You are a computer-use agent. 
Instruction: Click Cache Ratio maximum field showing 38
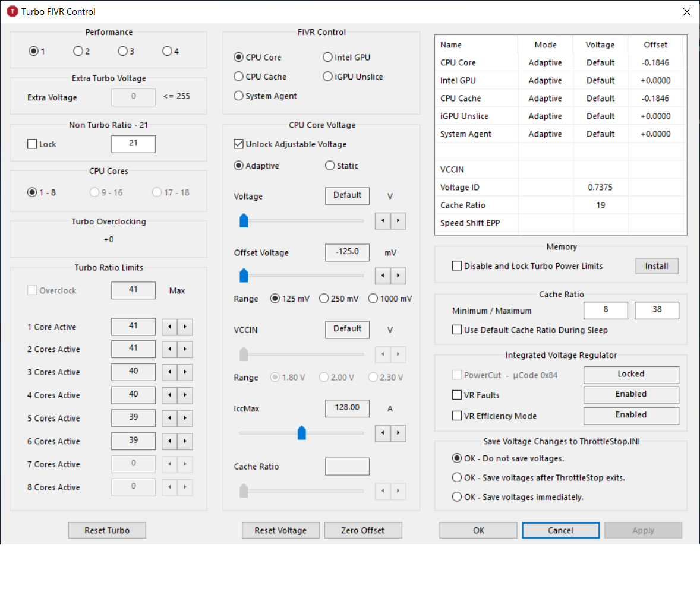(x=657, y=310)
